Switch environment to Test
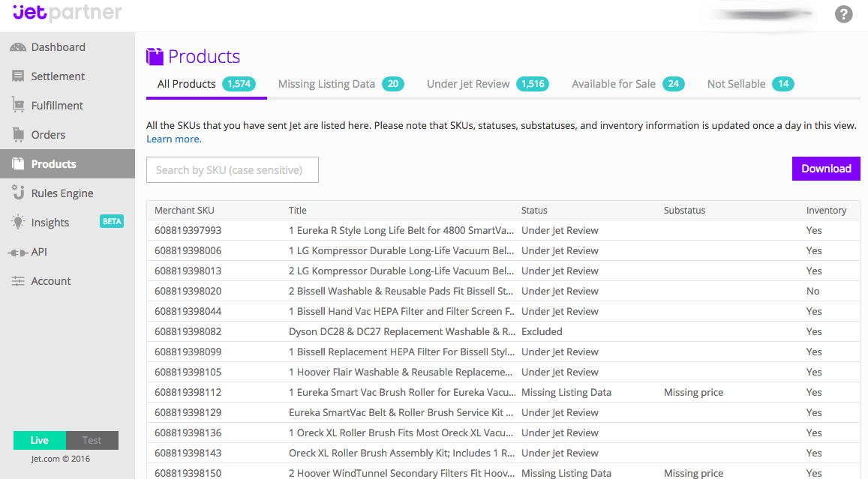The image size is (868, 479). tap(92, 440)
